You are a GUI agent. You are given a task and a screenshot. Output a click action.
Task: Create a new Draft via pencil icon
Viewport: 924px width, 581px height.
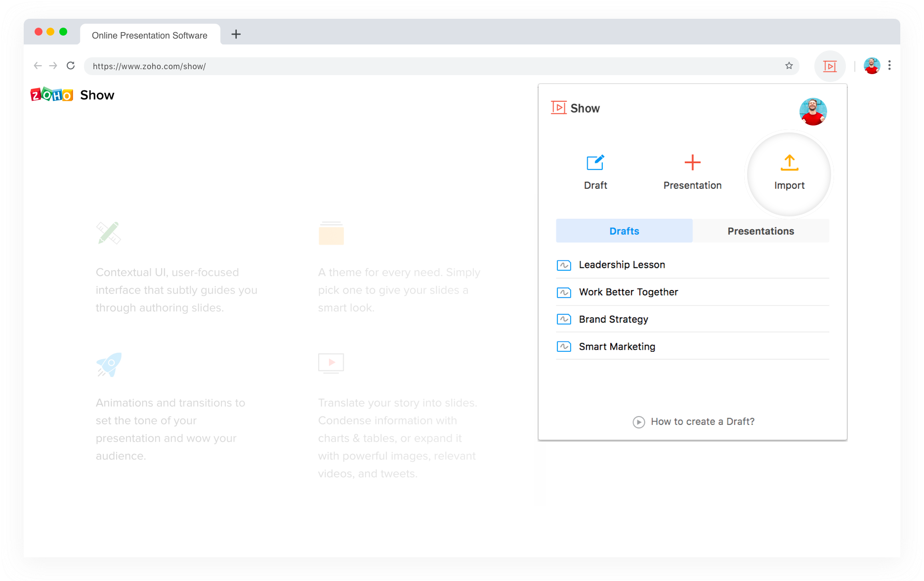click(x=595, y=163)
